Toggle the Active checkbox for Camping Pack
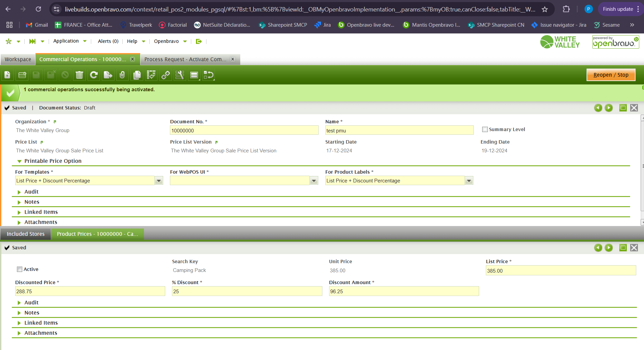 point(20,269)
